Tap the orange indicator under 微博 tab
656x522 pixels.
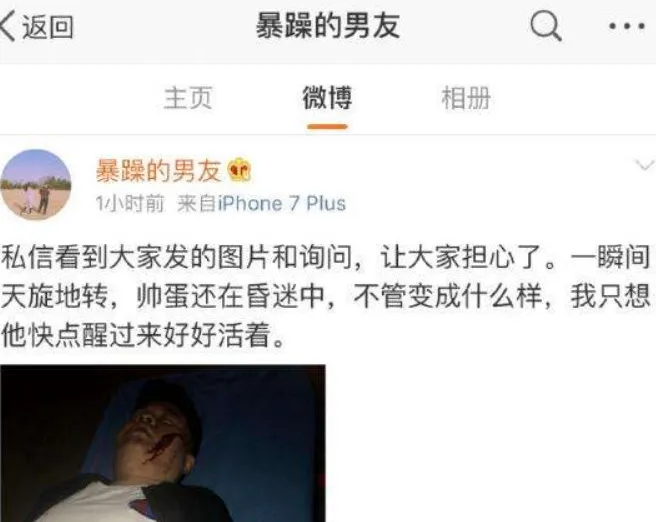click(x=327, y=126)
